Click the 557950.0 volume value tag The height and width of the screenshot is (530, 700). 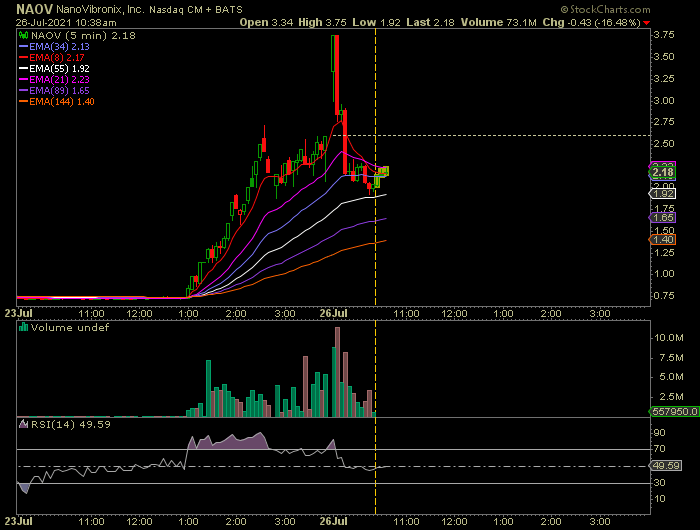pyautogui.click(x=674, y=412)
